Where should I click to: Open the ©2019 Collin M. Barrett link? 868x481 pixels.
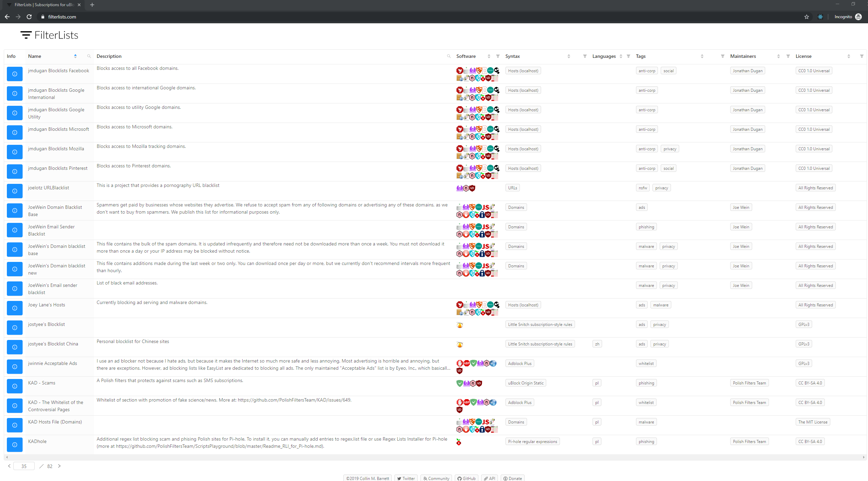point(368,478)
